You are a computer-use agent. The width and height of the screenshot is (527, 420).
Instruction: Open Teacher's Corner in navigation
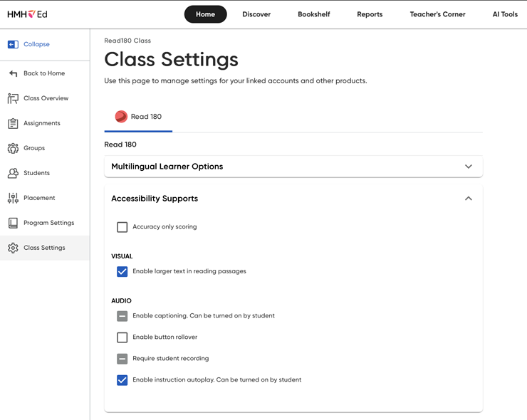pos(437,14)
